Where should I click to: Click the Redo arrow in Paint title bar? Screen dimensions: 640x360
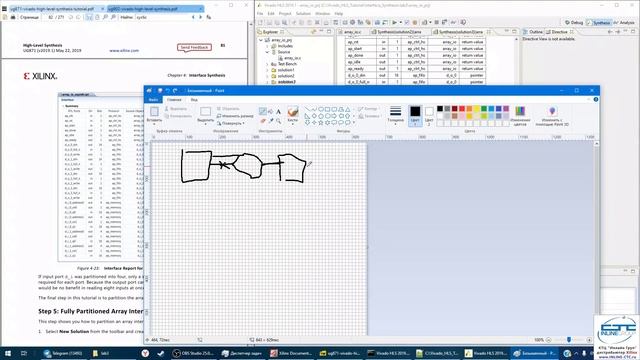point(175,91)
